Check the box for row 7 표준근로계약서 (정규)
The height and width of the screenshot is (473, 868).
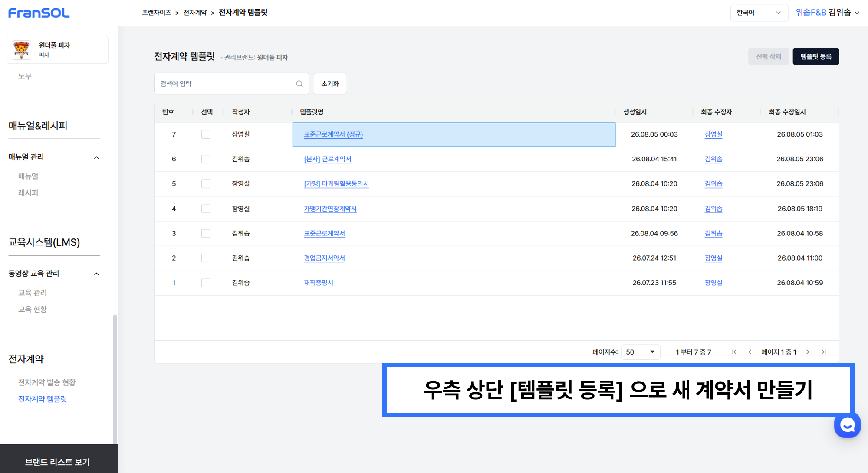[x=206, y=134]
